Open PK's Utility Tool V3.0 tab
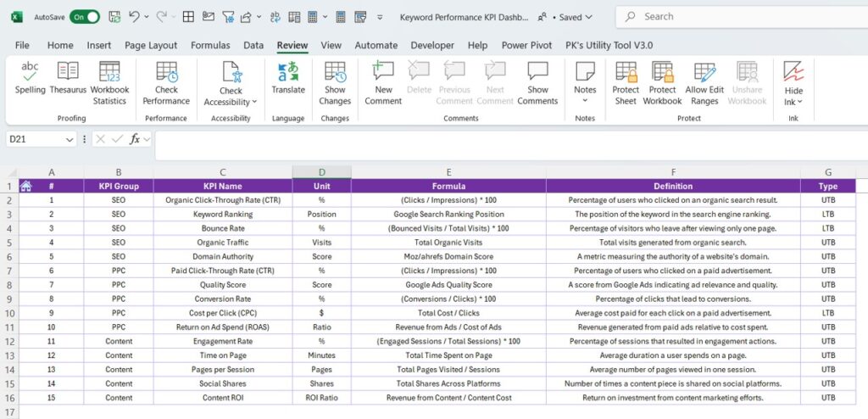This screenshot has height=419, width=868. 609,46
